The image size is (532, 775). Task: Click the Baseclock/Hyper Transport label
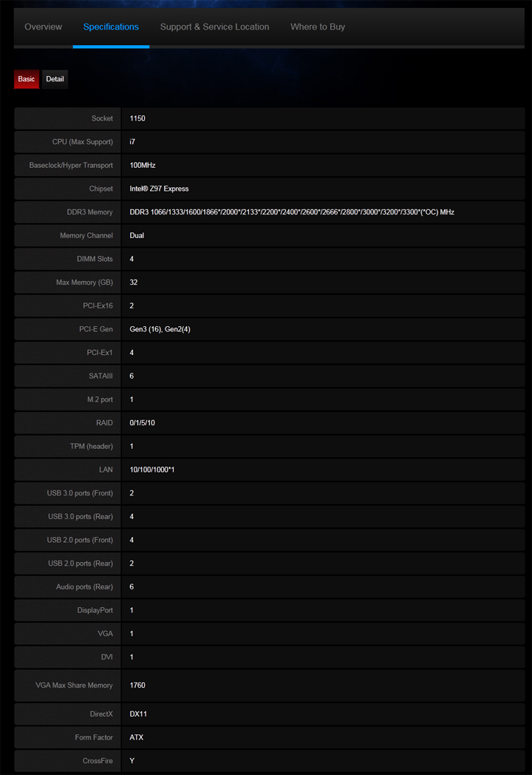tap(71, 166)
